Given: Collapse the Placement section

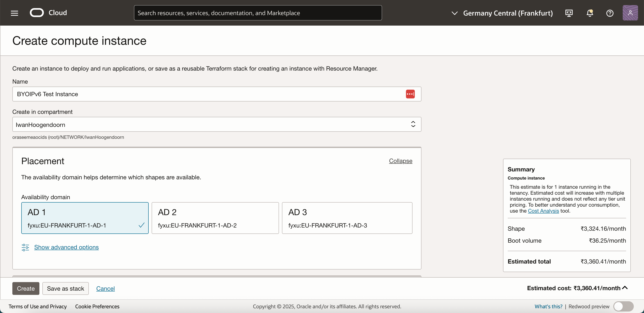Looking at the screenshot, I should [x=400, y=161].
